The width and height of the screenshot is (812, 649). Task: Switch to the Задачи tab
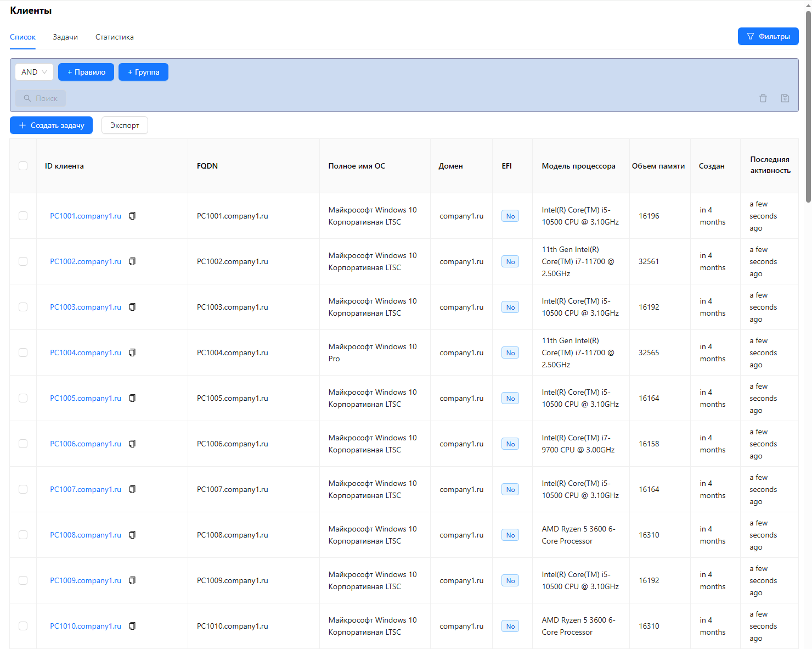coord(65,37)
